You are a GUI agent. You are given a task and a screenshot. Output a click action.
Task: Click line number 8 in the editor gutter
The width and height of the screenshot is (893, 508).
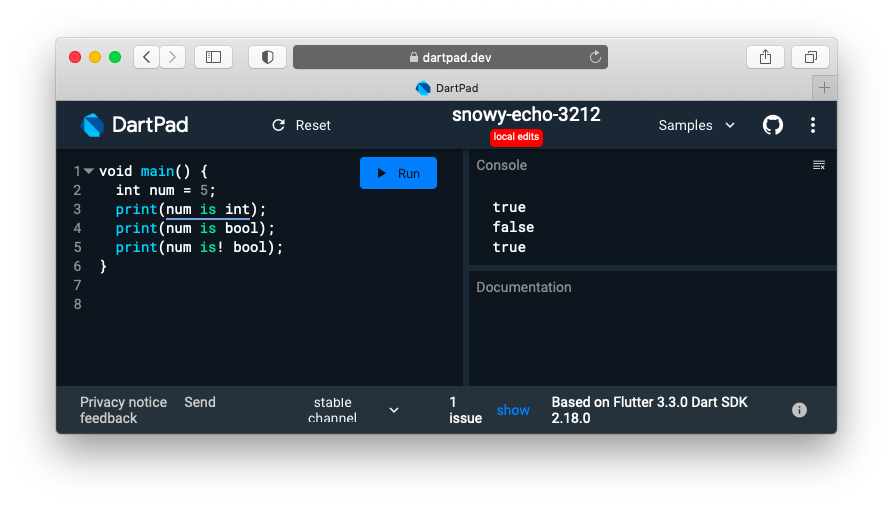tap(77, 304)
